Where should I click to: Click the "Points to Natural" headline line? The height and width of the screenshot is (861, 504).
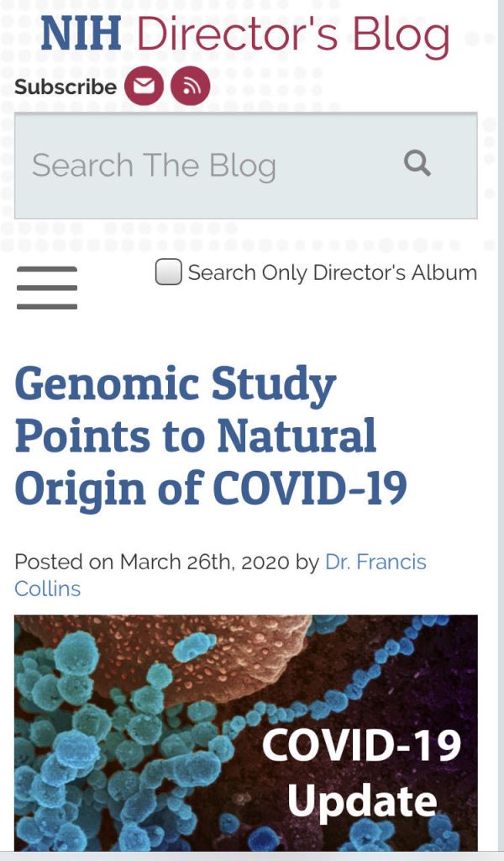coord(196,436)
